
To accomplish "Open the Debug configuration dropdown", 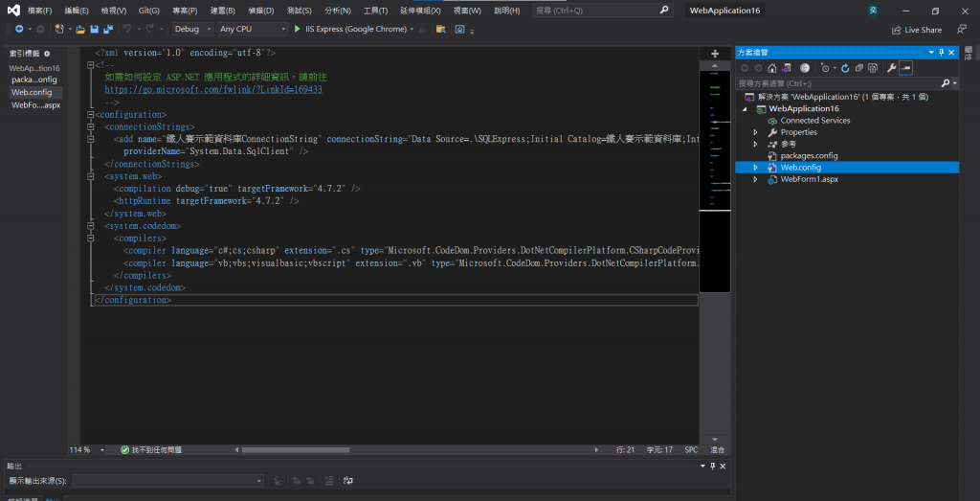I will point(193,29).
